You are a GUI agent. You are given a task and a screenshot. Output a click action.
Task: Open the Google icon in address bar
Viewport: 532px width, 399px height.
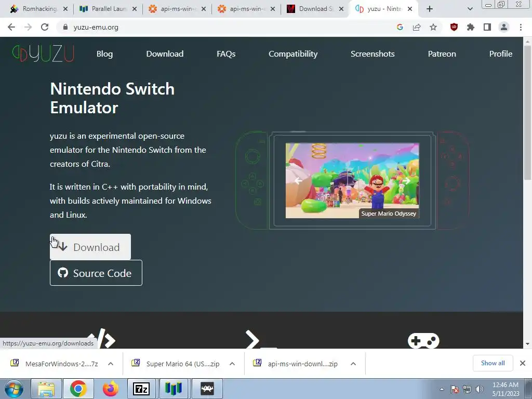tap(400, 27)
